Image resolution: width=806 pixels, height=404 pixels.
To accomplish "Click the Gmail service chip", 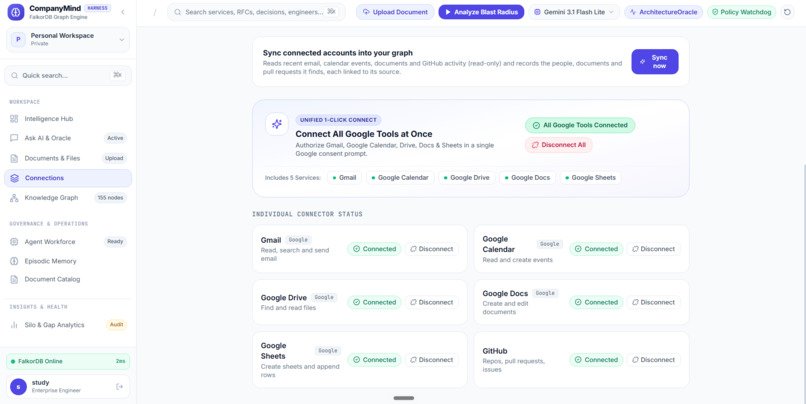I will click(344, 178).
